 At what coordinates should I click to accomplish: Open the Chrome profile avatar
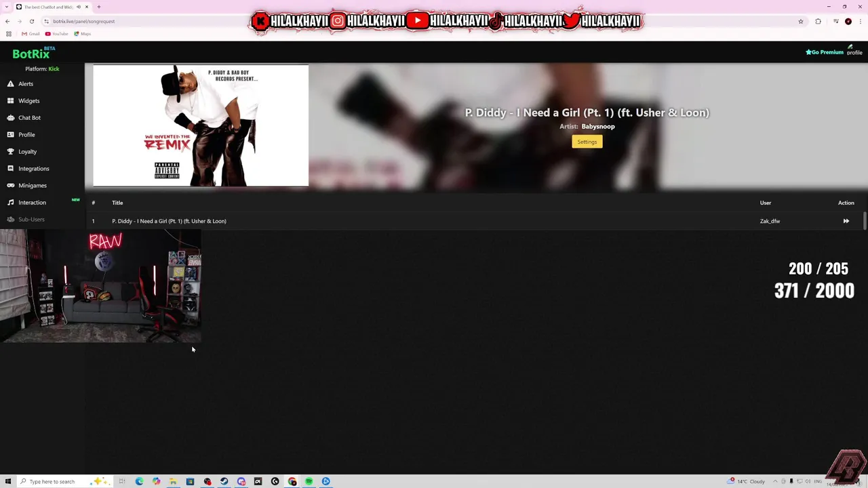848,21
